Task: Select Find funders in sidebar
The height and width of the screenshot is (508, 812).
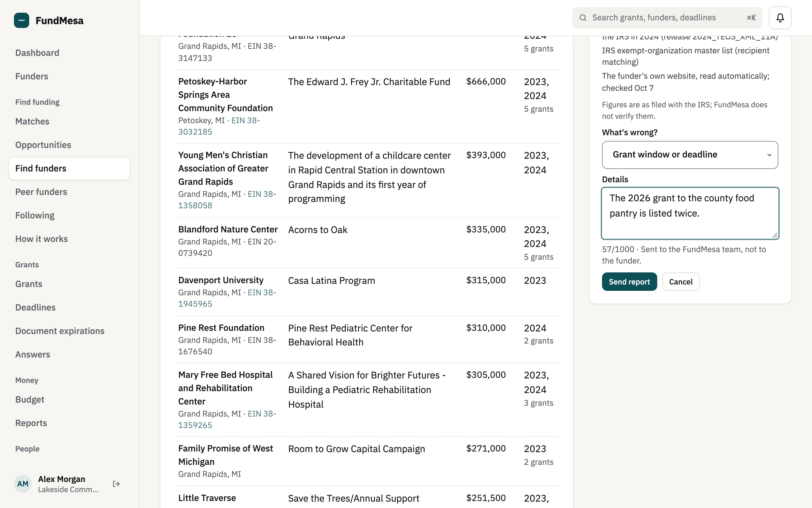Action: tap(69, 168)
